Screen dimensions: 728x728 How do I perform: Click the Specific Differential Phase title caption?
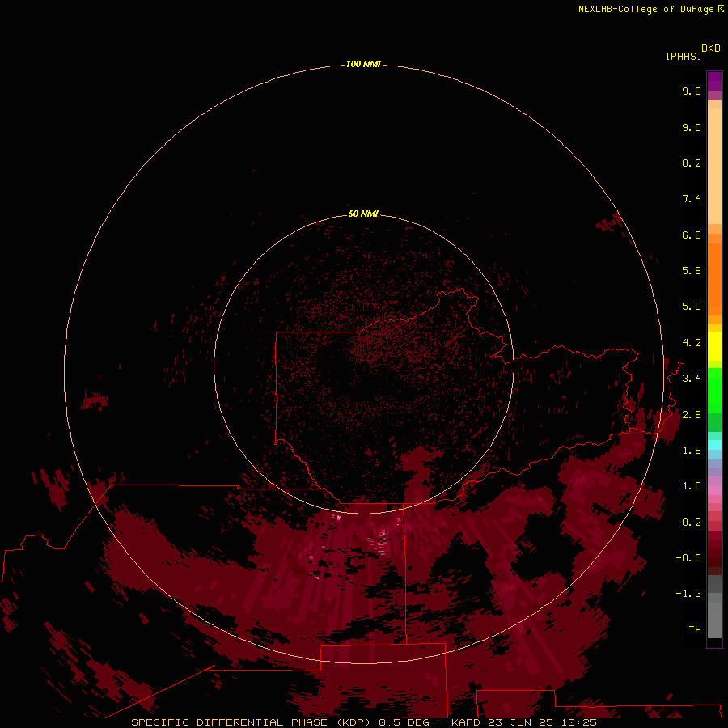point(251,722)
